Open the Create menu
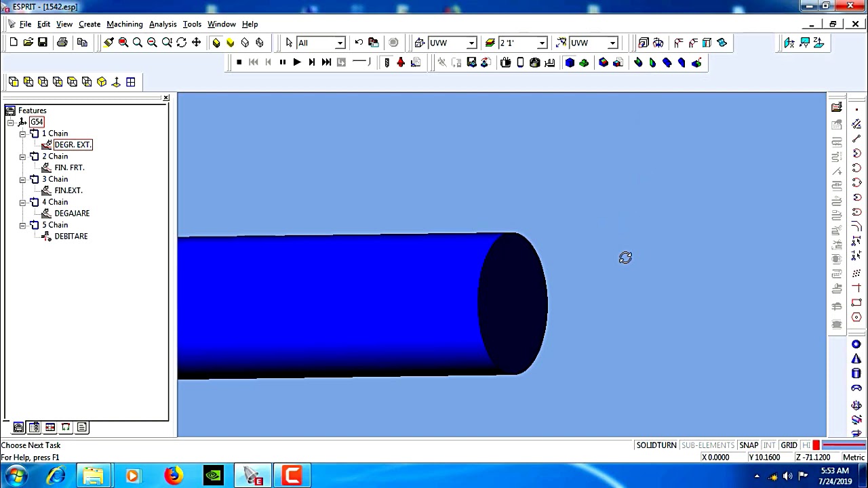868x488 pixels. (x=90, y=24)
